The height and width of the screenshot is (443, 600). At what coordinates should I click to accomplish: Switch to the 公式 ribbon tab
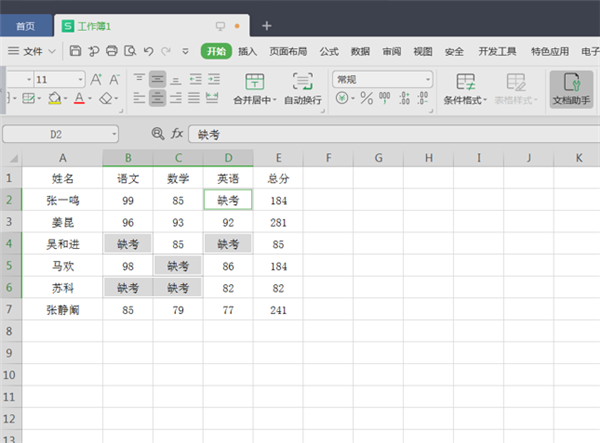(329, 51)
